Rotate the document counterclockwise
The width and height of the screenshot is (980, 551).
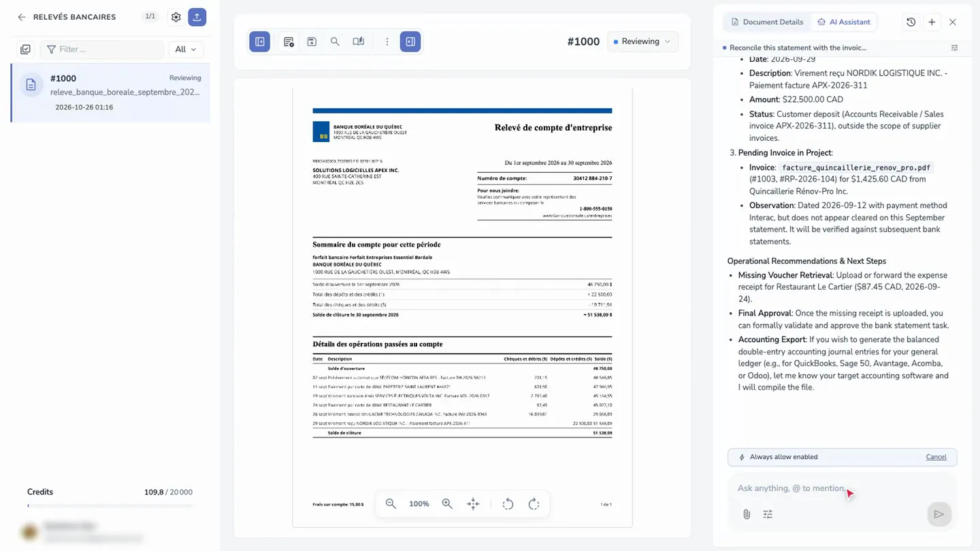[508, 504]
